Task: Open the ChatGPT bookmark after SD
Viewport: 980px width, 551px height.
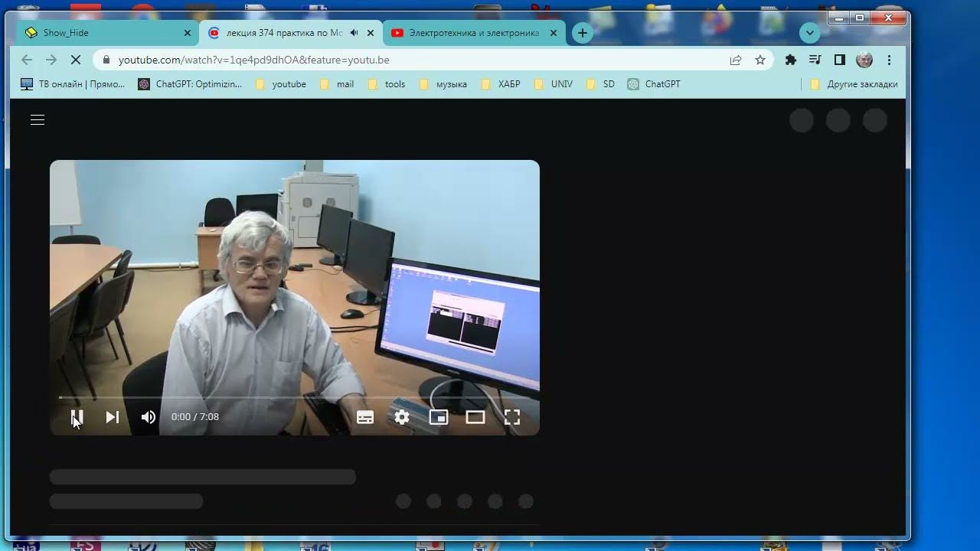Action: [654, 84]
